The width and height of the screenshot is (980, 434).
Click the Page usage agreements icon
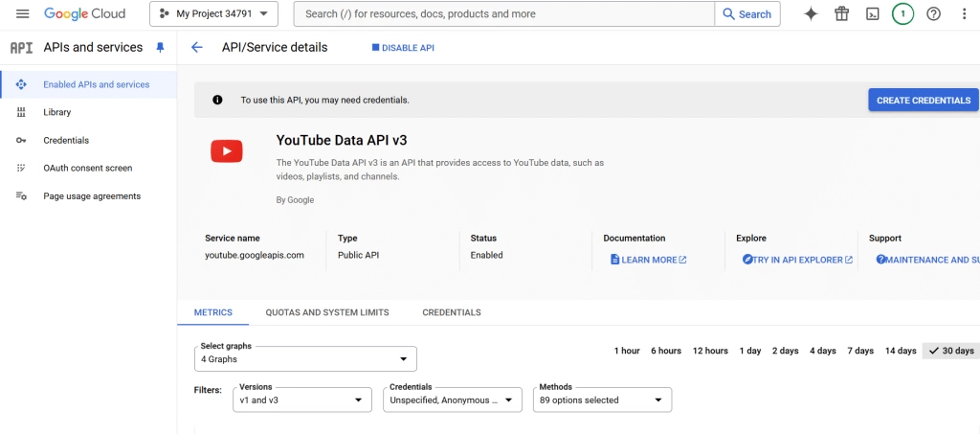pos(21,196)
